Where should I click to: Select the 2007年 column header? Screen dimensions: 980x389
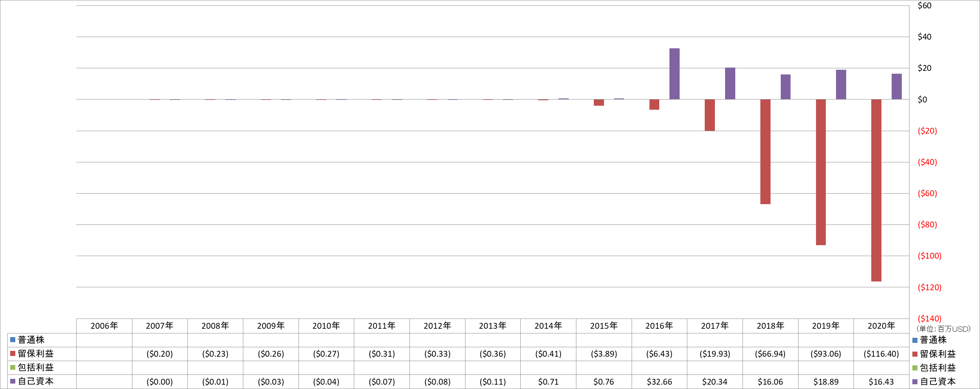coord(160,326)
